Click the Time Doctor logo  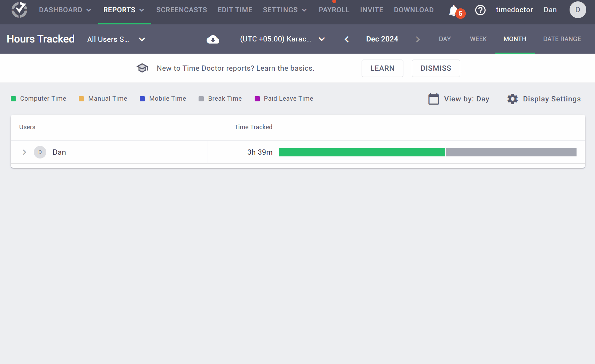(19, 10)
